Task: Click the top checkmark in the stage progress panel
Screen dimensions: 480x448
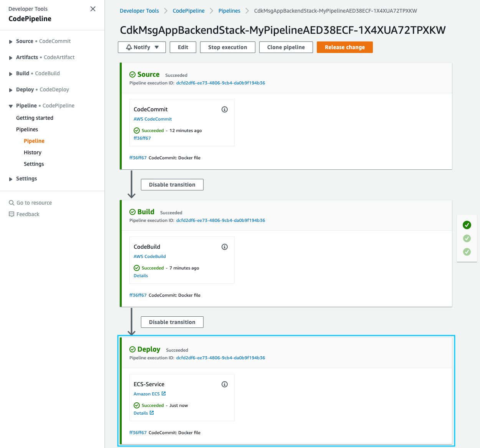Action: tap(467, 225)
